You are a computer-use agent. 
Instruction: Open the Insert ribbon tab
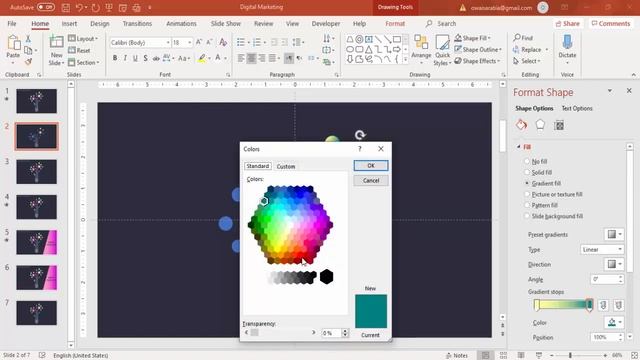[69, 24]
